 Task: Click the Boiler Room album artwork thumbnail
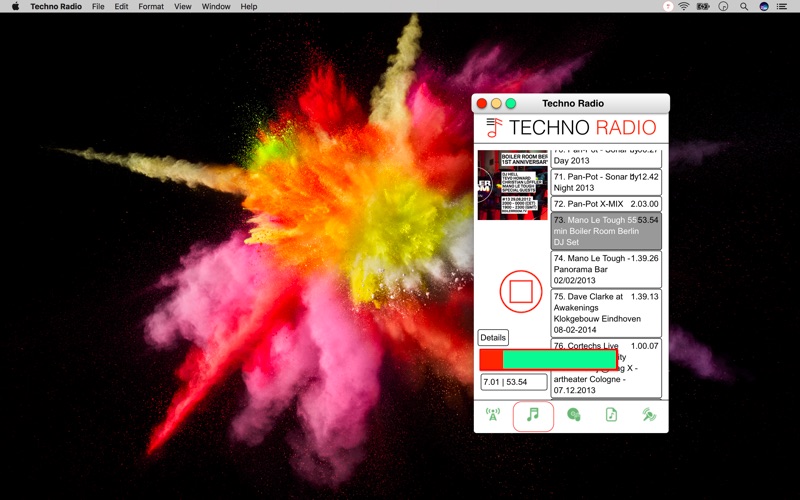click(512, 185)
